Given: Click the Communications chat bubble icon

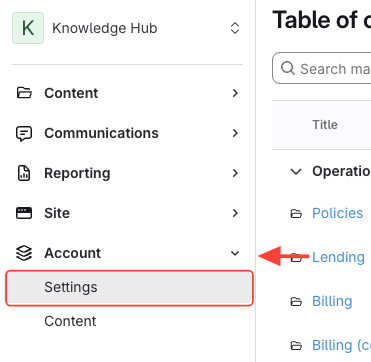Looking at the screenshot, I should 24,133.
